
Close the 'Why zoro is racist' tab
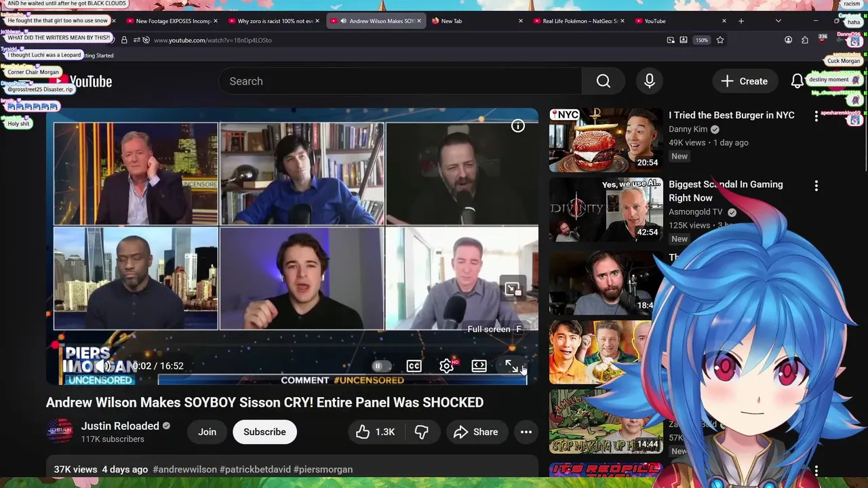317,21
